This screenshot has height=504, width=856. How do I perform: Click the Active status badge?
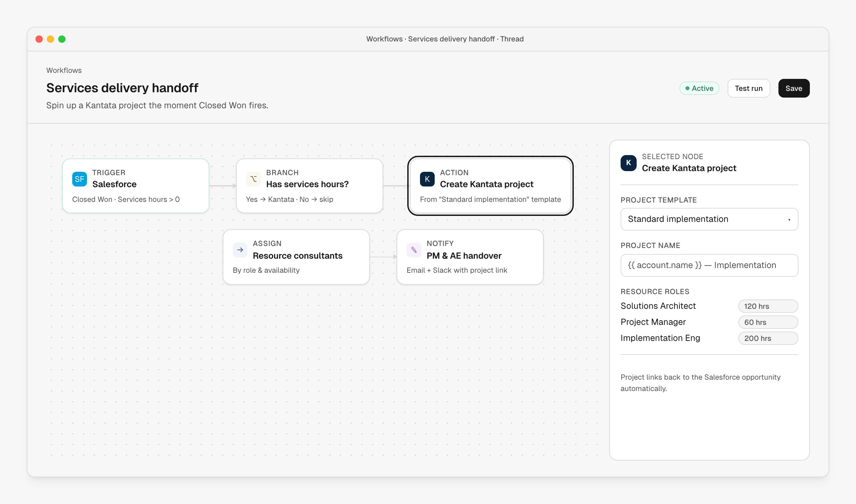[x=700, y=88]
